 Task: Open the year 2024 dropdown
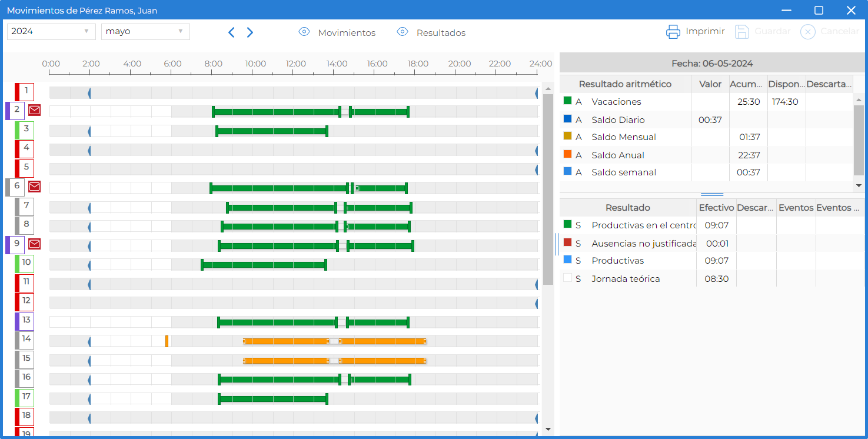point(51,31)
